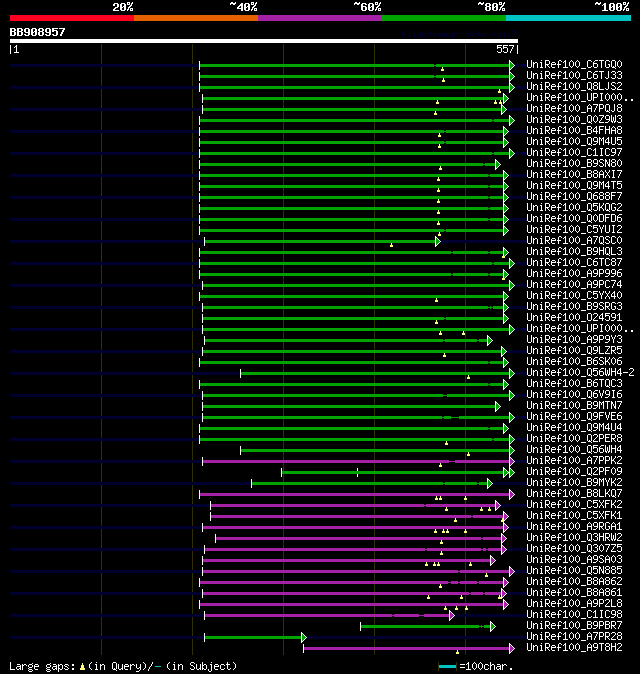The image size is (640, 674).
Task: Click the UniRef100_Q3HRW2 label
Action: pyautogui.click(x=574, y=538)
